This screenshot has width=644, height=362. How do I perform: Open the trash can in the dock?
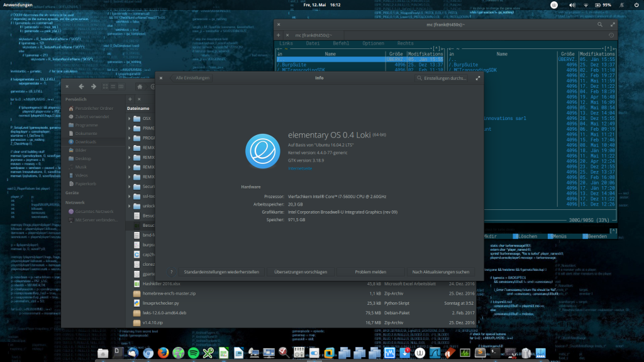[526, 353]
